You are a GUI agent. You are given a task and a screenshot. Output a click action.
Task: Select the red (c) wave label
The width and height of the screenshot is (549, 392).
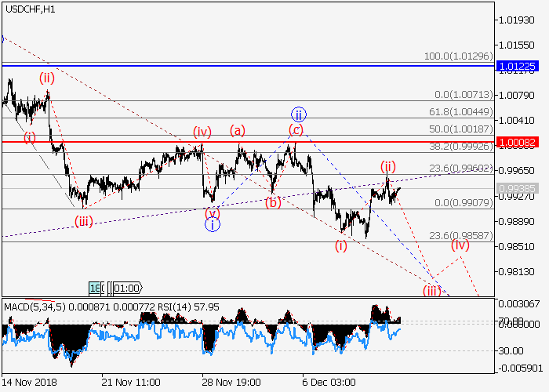click(296, 129)
